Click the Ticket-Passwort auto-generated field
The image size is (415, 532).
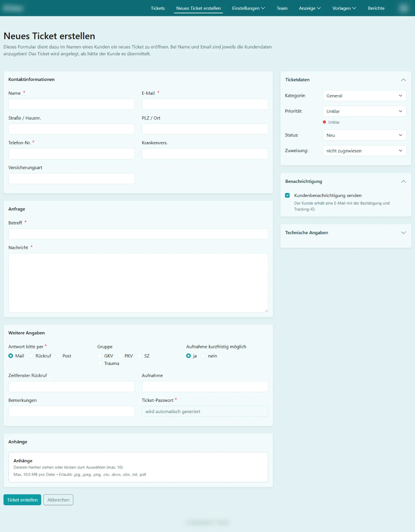(x=205, y=411)
